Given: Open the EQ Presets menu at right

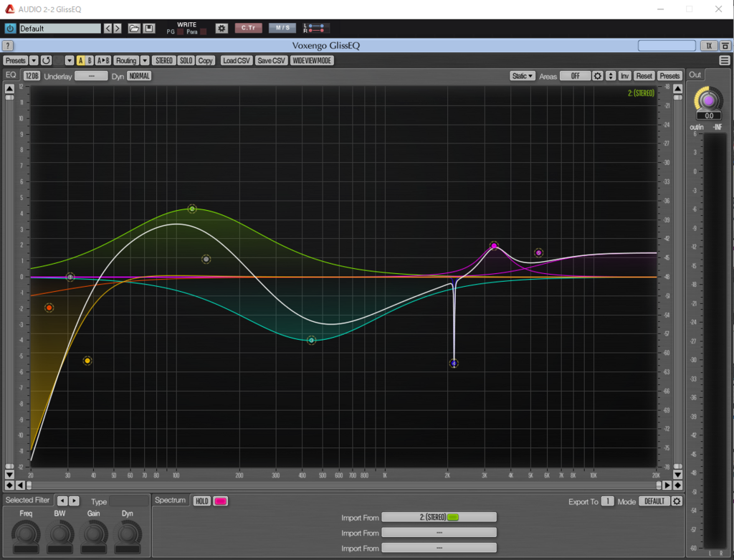Looking at the screenshot, I should (x=669, y=76).
